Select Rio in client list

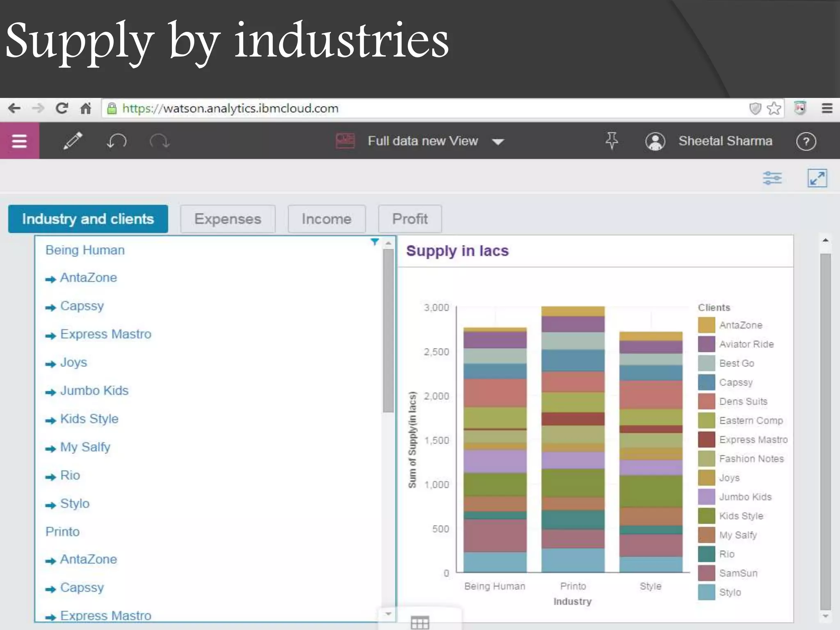point(70,475)
